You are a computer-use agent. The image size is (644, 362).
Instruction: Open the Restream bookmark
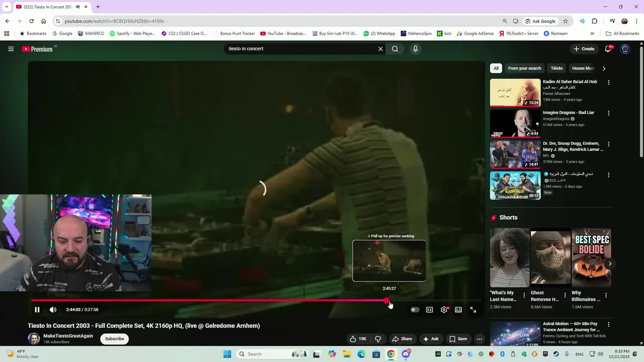pos(555,34)
